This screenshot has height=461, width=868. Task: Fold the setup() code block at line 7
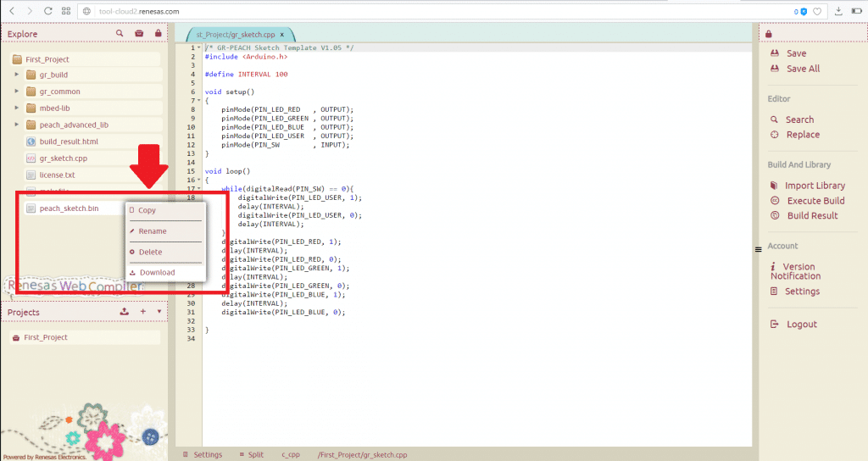point(198,100)
